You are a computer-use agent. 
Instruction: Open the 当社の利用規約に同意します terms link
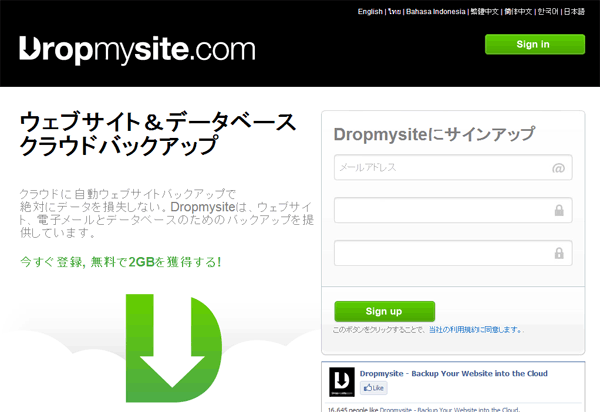point(475,330)
